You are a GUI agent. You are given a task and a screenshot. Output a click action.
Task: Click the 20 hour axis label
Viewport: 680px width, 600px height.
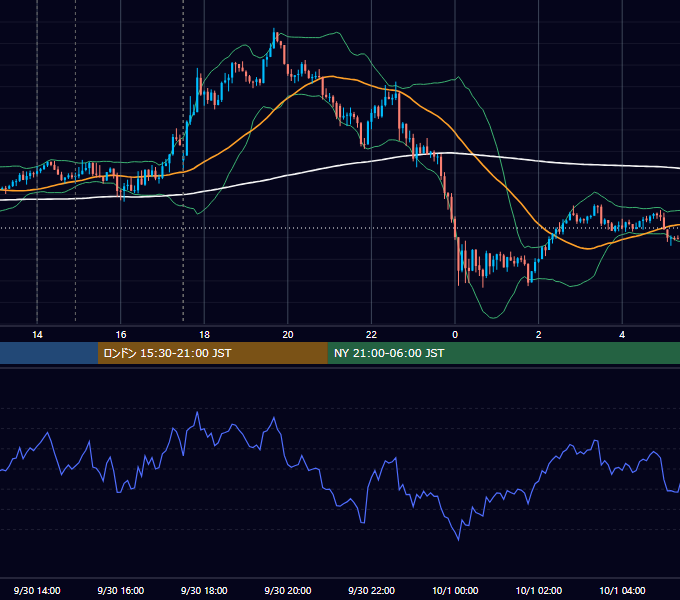click(288, 335)
